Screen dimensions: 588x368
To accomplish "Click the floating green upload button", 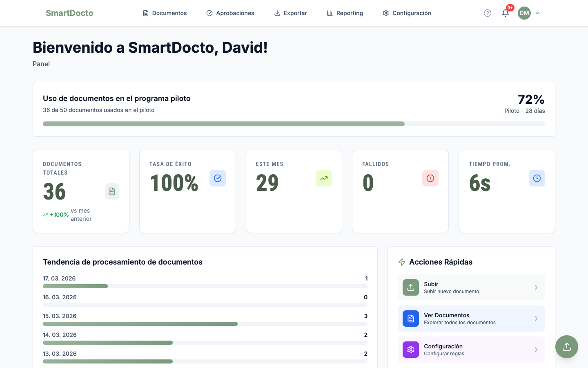I will pos(567,347).
